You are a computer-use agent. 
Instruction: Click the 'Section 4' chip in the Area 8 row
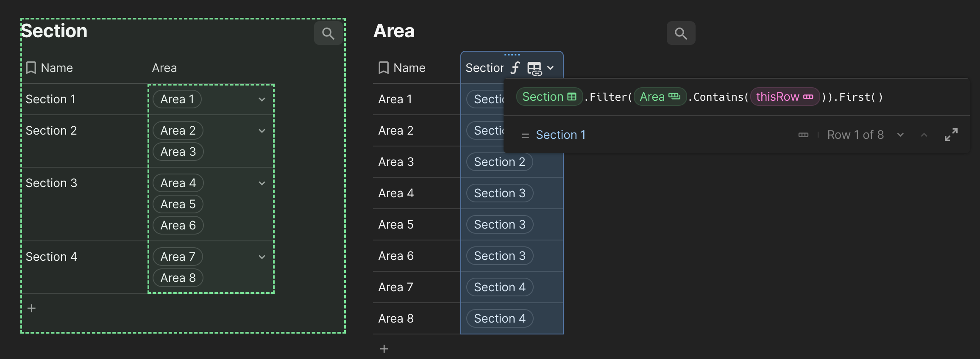click(x=499, y=318)
